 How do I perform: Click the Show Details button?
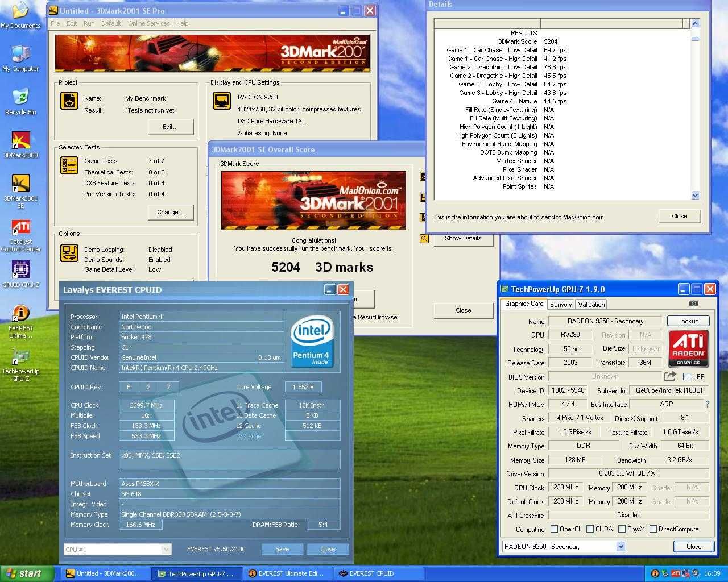(x=463, y=239)
